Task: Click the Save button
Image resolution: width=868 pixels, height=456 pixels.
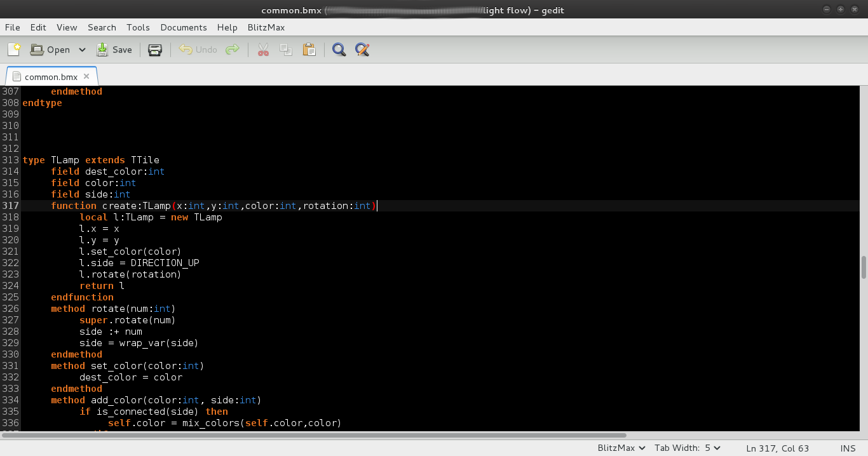Action: point(114,50)
